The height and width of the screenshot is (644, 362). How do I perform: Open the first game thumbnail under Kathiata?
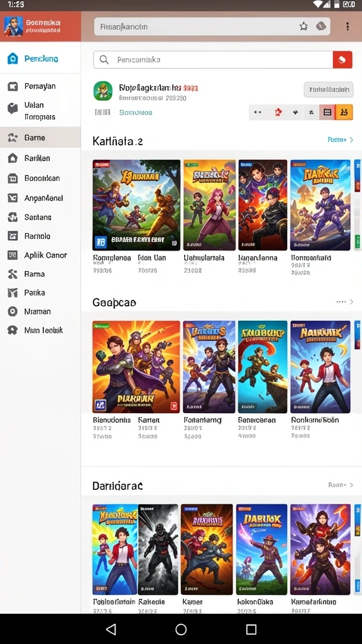point(136,205)
